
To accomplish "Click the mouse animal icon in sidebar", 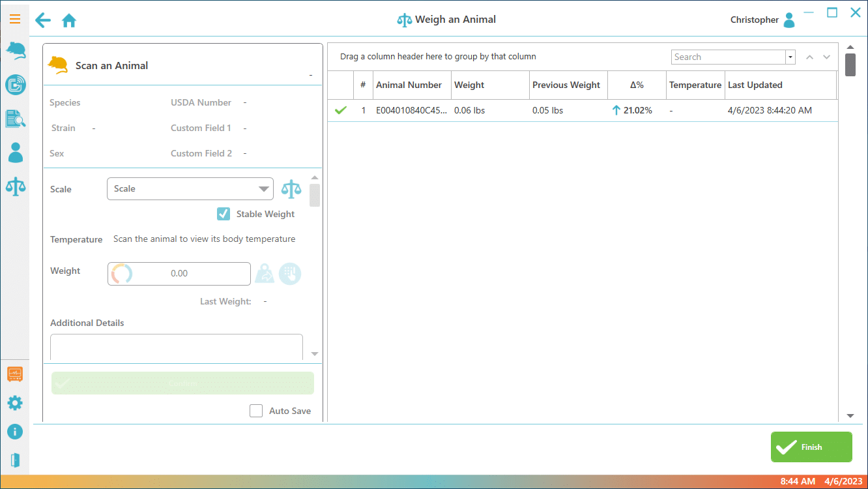I will pos(15,51).
